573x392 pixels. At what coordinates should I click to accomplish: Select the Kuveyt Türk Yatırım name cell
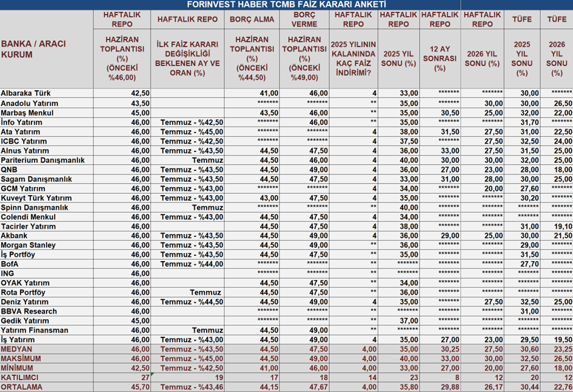[36, 198]
